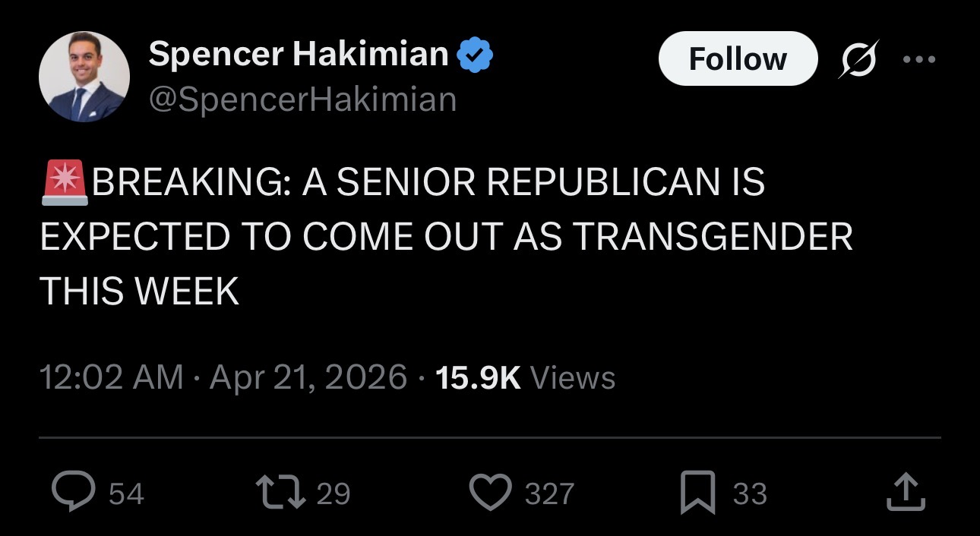Click the BREAKING tweet text body
The height and width of the screenshot is (536, 980).
pos(445,236)
